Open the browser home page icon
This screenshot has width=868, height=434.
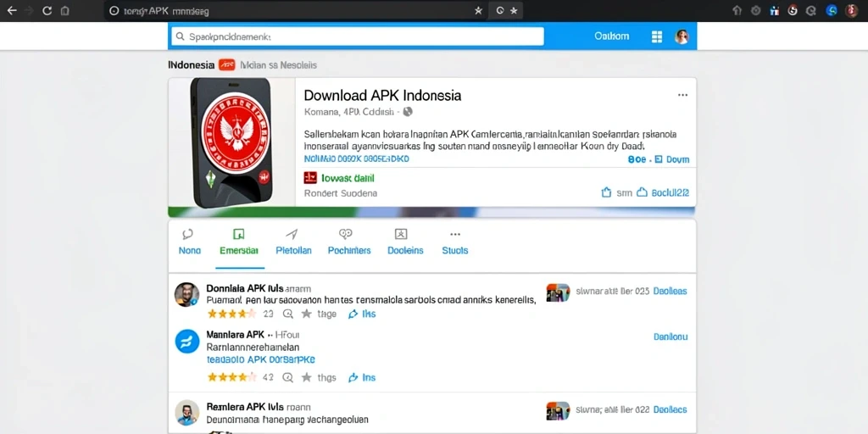[64, 10]
